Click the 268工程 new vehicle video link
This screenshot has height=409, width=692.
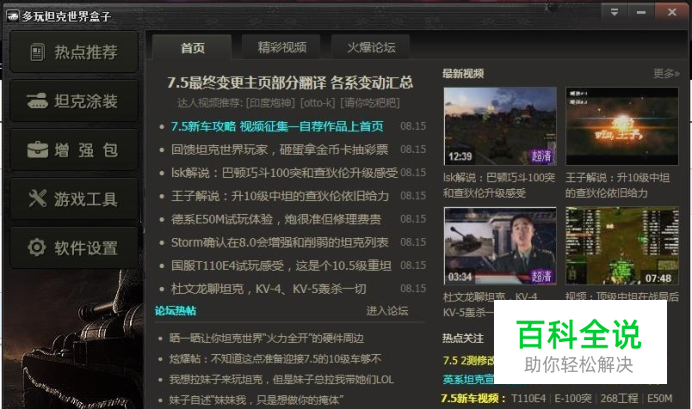pos(619,398)
